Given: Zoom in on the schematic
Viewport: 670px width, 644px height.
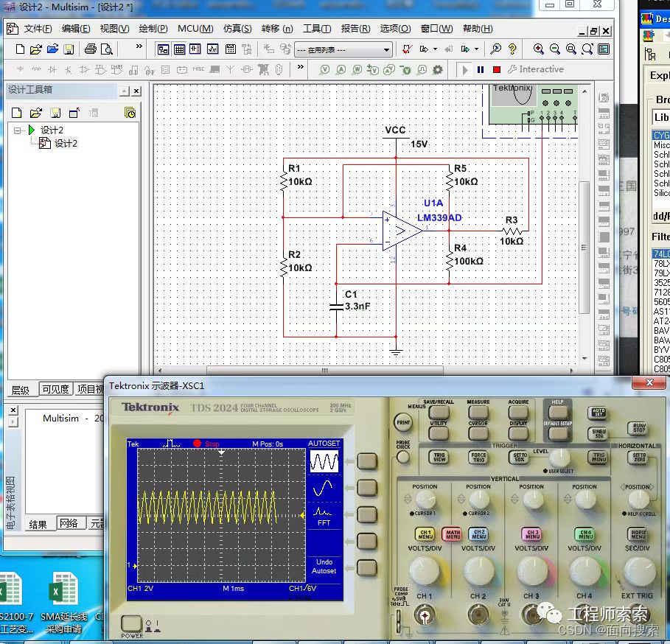Looking at the screenshot, I should 538,49.
